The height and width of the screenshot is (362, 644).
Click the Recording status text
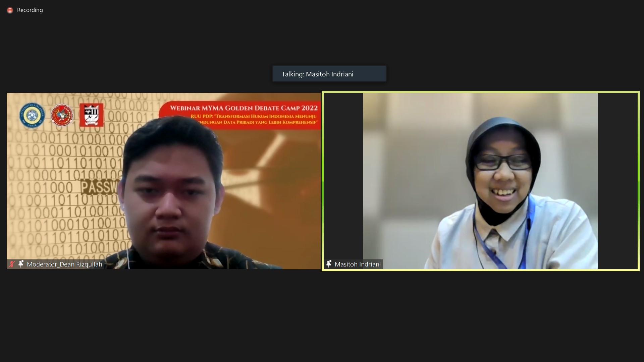coord(30,10)
